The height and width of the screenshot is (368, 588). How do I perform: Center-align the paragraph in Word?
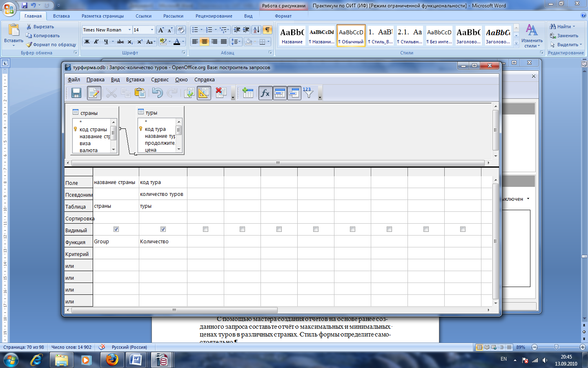point(205,42)
